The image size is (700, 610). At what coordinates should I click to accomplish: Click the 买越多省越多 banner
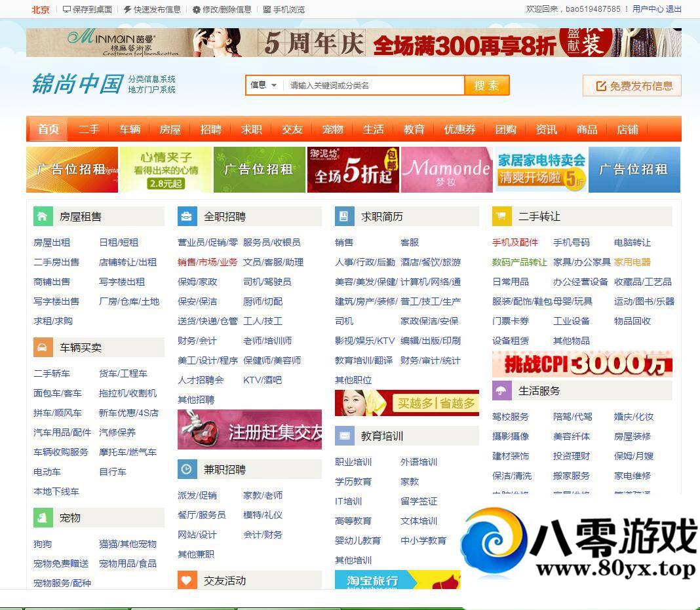click(407, 402)
